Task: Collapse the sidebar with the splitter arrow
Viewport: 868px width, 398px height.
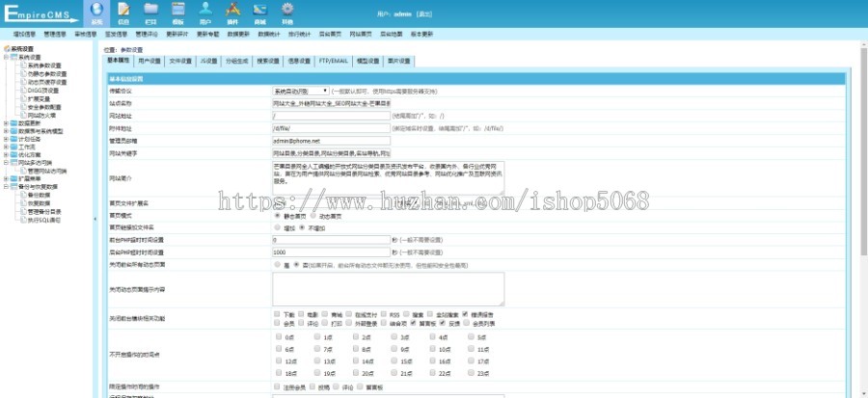Action: (x=95, y=219)
